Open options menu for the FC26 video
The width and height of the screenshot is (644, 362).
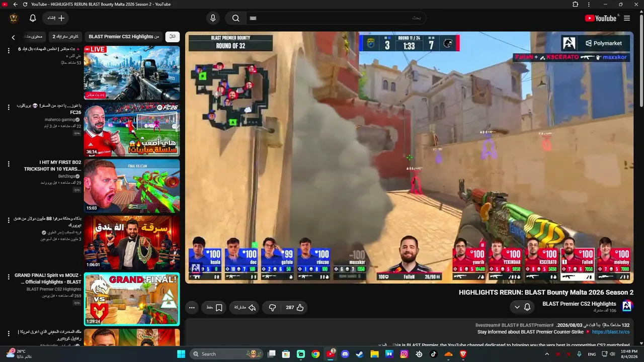9,107
